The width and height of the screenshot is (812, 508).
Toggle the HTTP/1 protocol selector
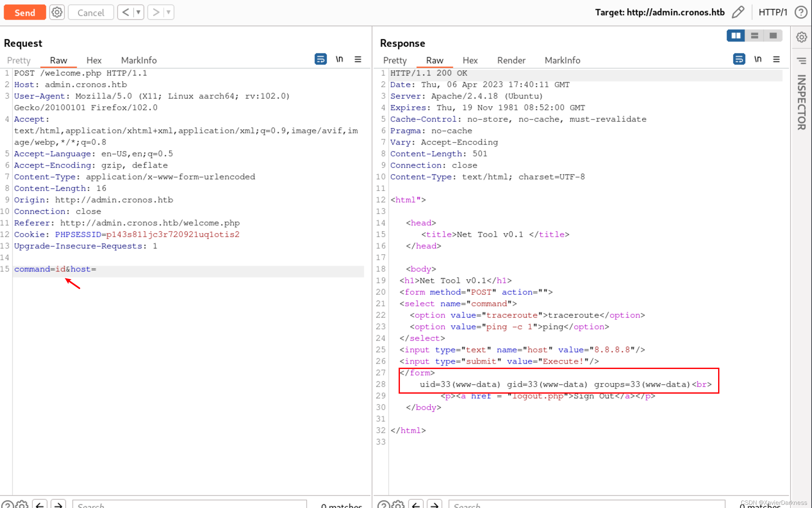(x=773, y=12)
